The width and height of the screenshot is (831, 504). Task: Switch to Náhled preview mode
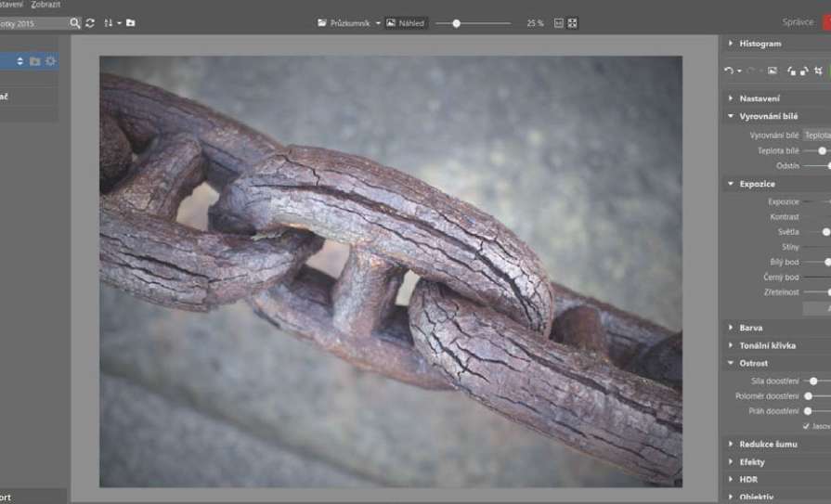406,23
